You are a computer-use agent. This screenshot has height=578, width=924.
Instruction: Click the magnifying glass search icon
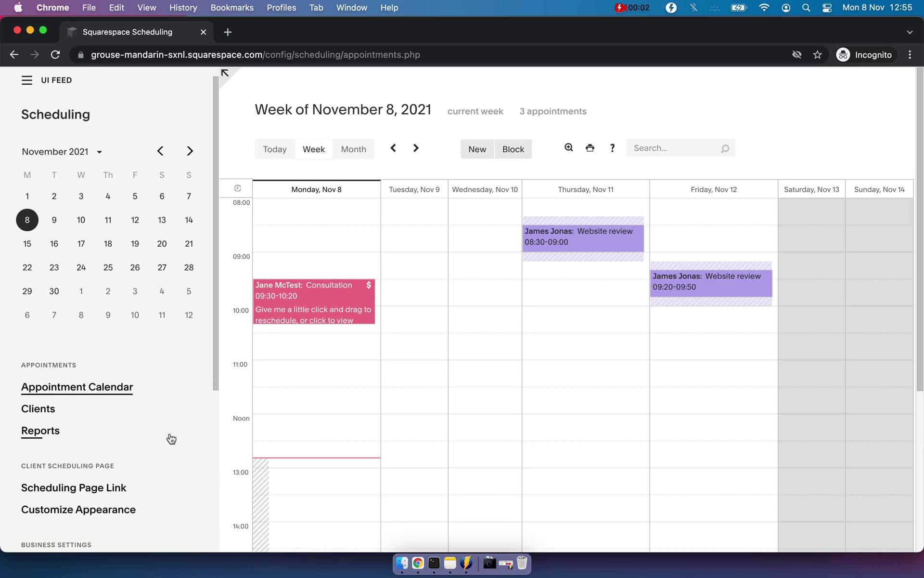(725, 148)
